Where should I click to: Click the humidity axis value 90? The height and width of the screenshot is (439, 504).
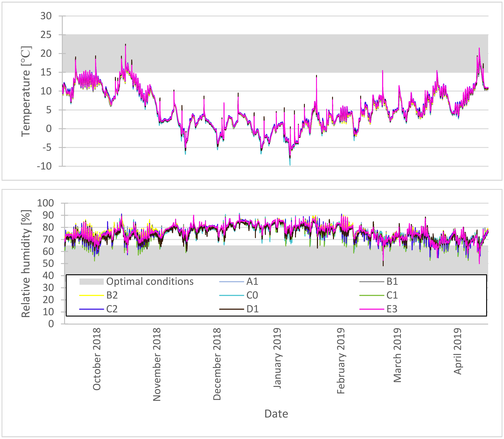[48, 215]
